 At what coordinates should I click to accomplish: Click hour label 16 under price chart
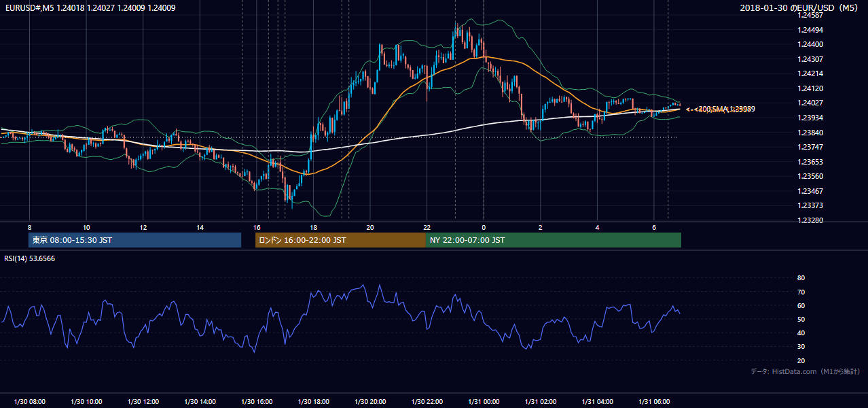tap(257, 227)
